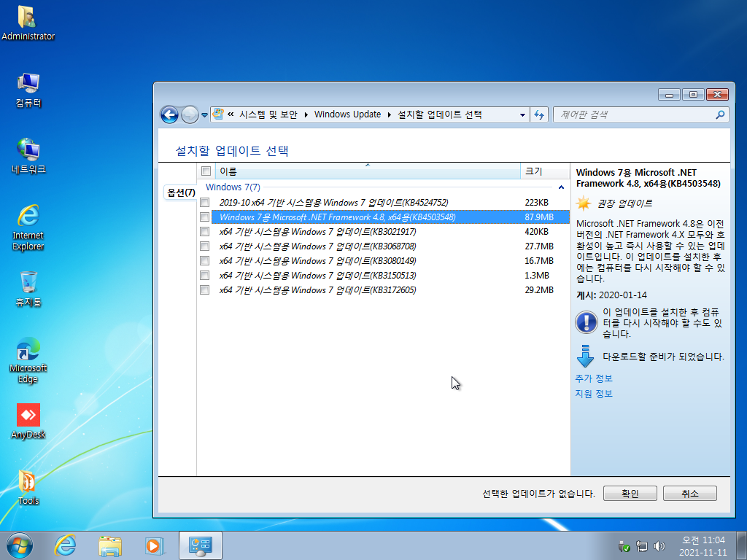Select the KB3172605 update row name

coord(318,290)
